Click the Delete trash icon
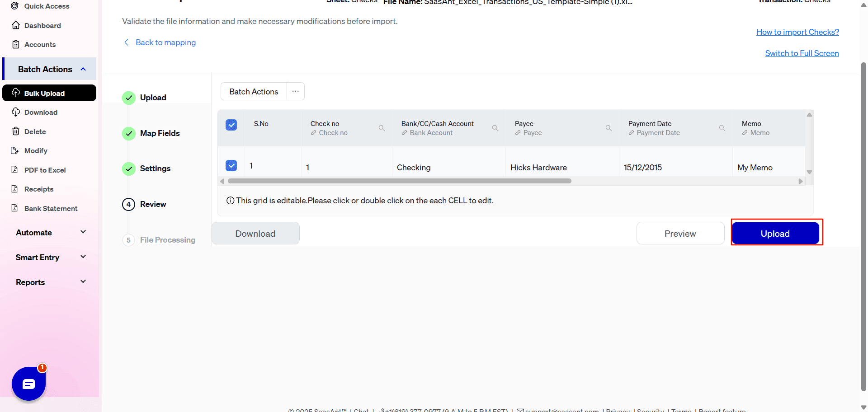 click(16, 131)
